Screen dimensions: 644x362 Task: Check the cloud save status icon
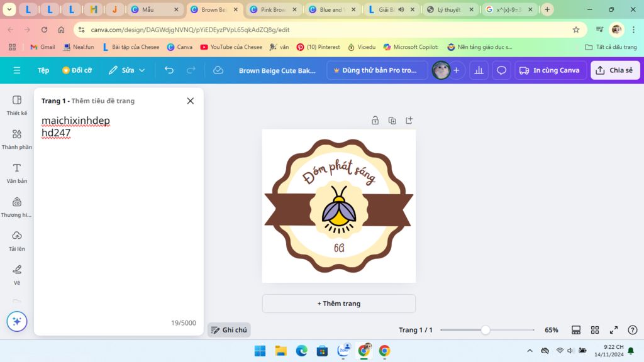pos(218,70)
